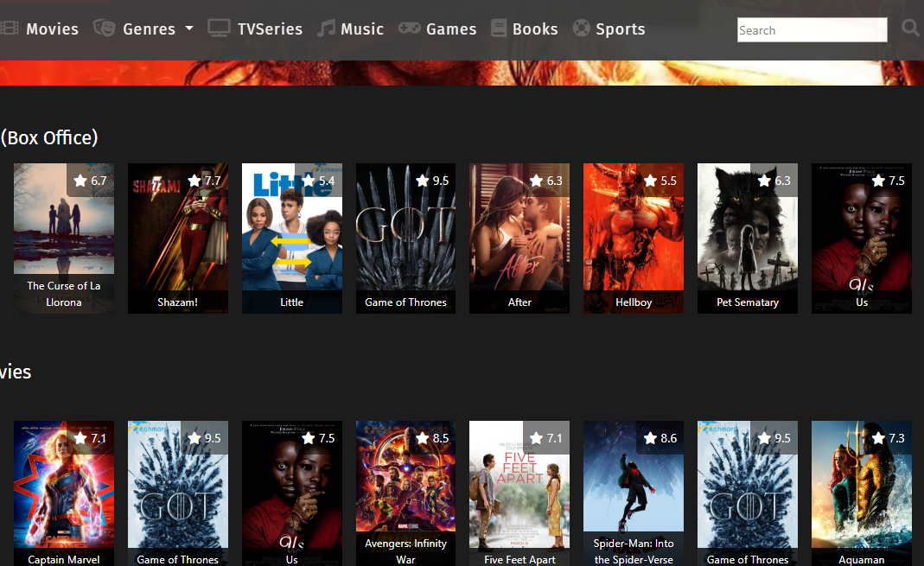924x566 pixels.
Task: Click the gamepad icon beside Games
Action: (409, 29)
